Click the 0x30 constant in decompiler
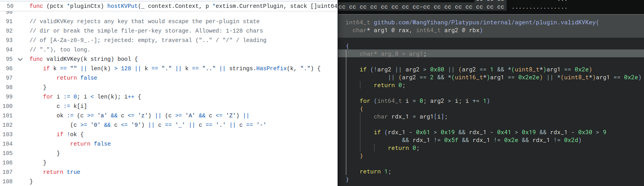Image resolution: width=644 pixels, height=186 pixels. (x=585, y=132)
